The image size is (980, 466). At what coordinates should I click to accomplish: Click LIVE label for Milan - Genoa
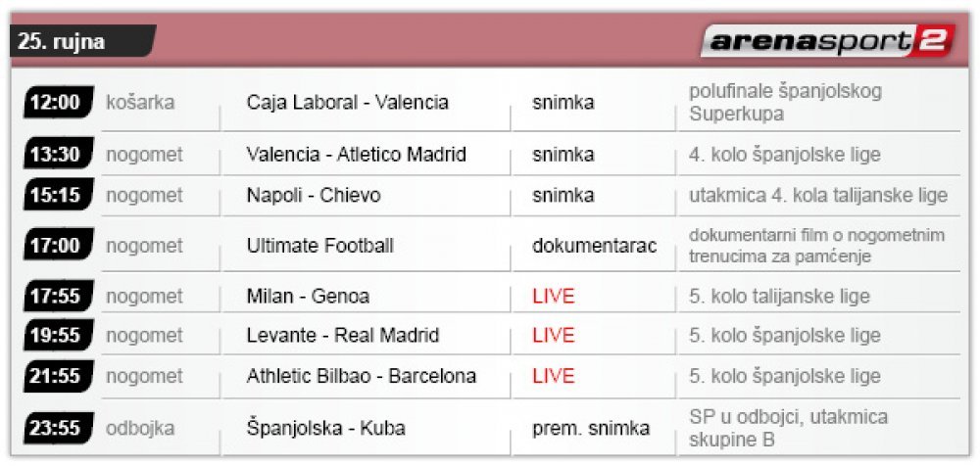(553, 296)
